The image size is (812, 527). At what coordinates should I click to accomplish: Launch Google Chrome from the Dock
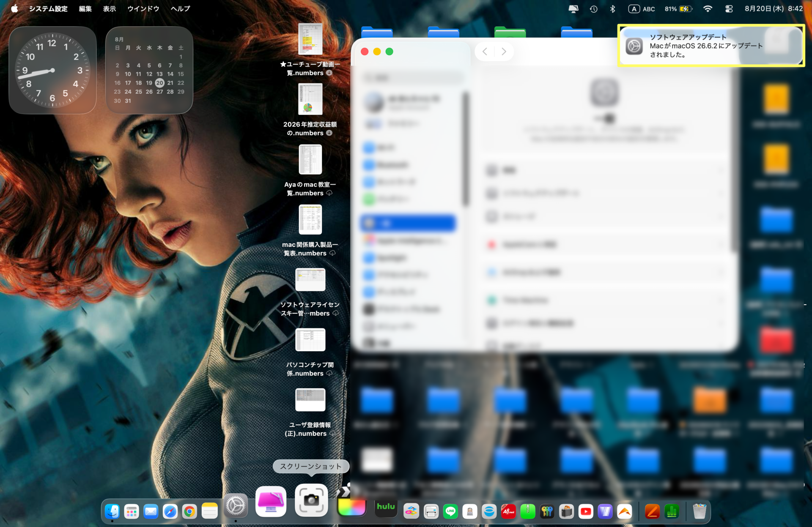coord(190,512)
